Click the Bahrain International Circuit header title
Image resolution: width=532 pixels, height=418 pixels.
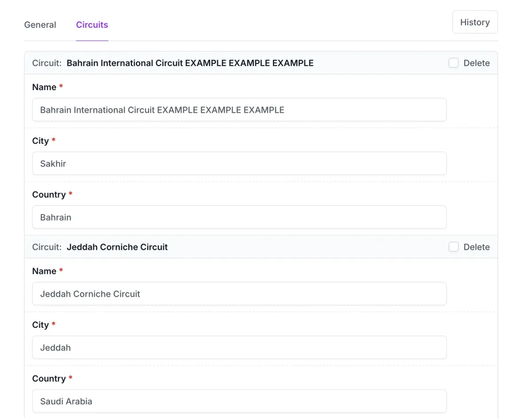point(190,63)
